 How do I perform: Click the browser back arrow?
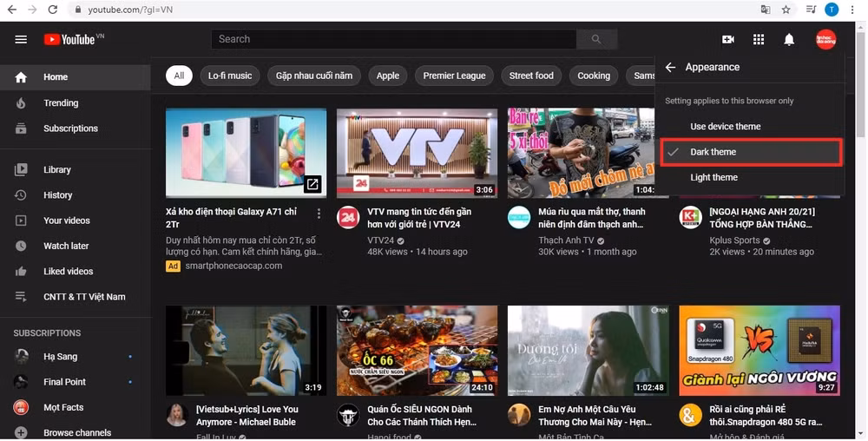[x=11, y=10]
